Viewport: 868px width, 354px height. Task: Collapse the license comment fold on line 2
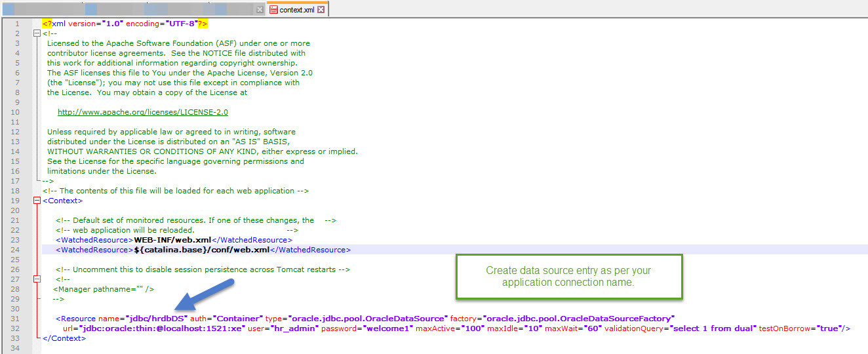(37, 33)
